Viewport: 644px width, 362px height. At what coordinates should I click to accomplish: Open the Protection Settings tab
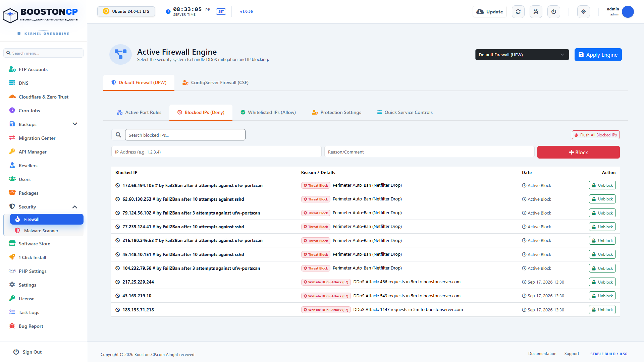(x=336, y=112)
